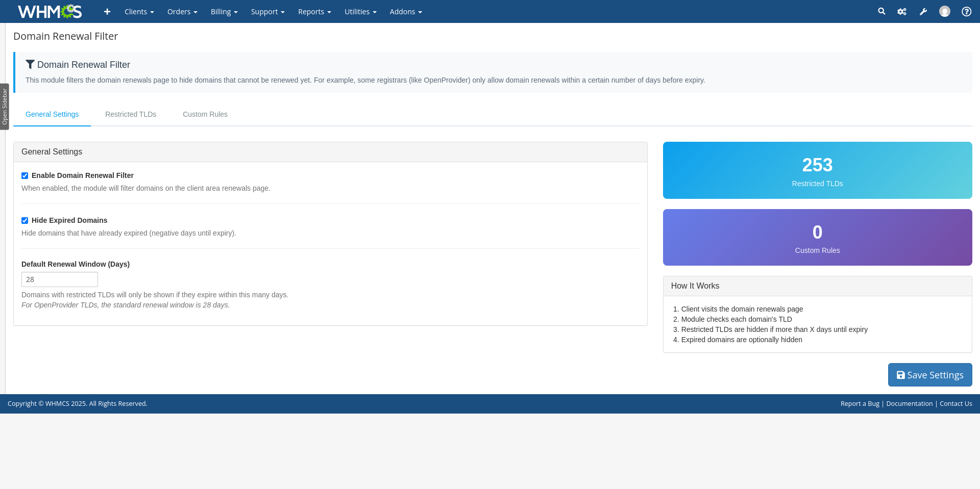Screen dimensions: 980x489
Task: Expand the Billing dropdown menu
Action: pos(224,12)
